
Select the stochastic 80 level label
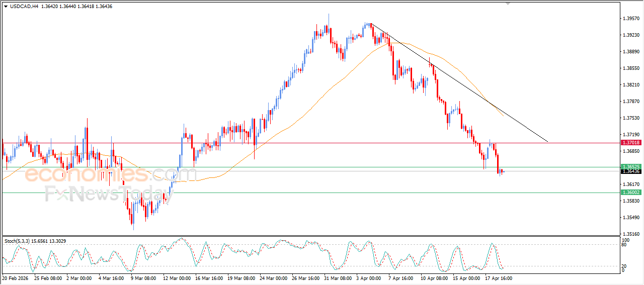pyautogui.click(x=625, y=245)
